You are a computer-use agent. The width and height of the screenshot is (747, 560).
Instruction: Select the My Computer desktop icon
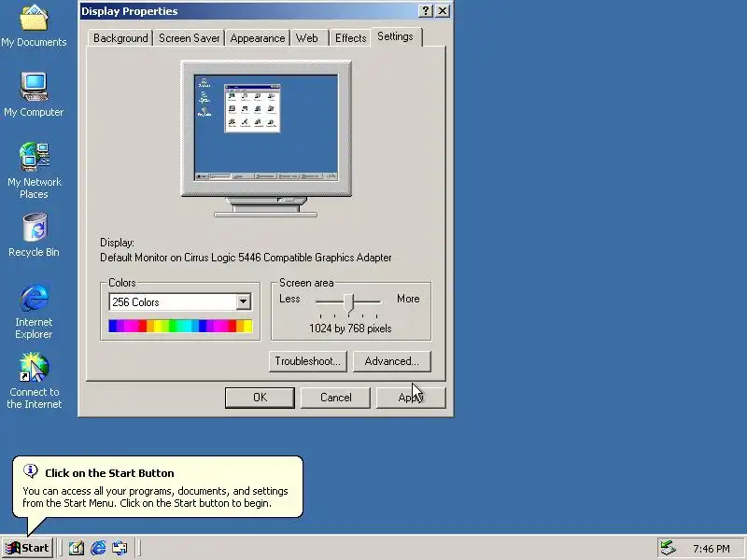[x=34, y=94]
